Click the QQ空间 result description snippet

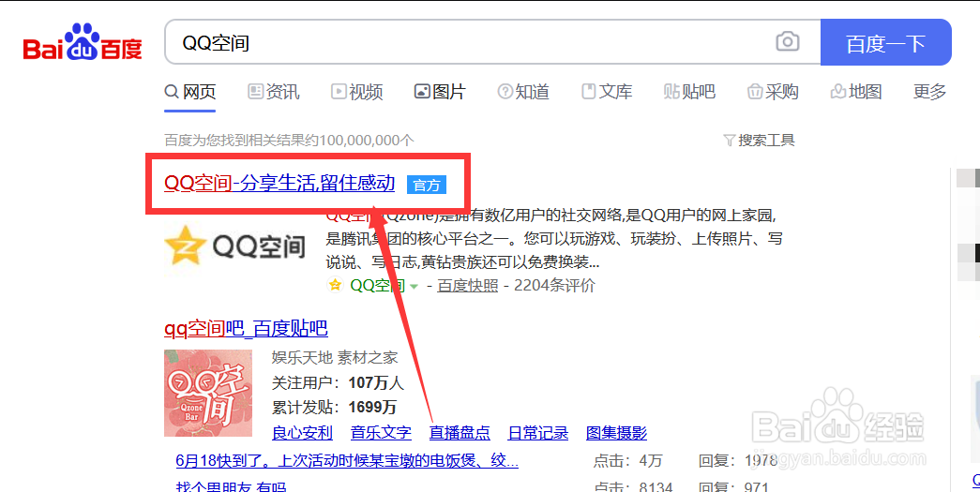[553, 239]
